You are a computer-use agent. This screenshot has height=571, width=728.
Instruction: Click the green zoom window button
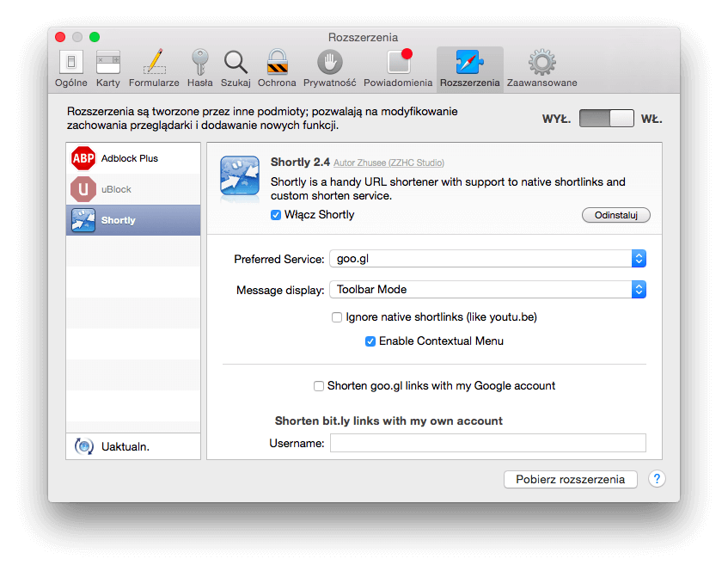(95, 37)
